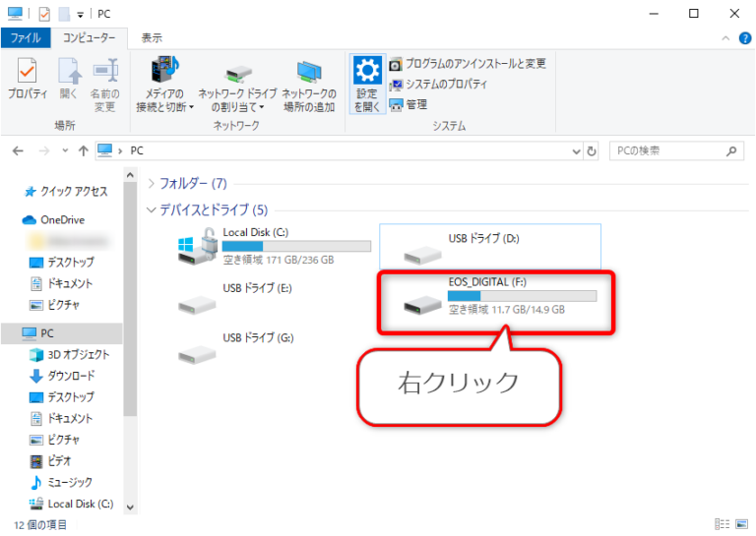
Task: Click the Rename ribbon icon
Action: [x=105, y=85]
